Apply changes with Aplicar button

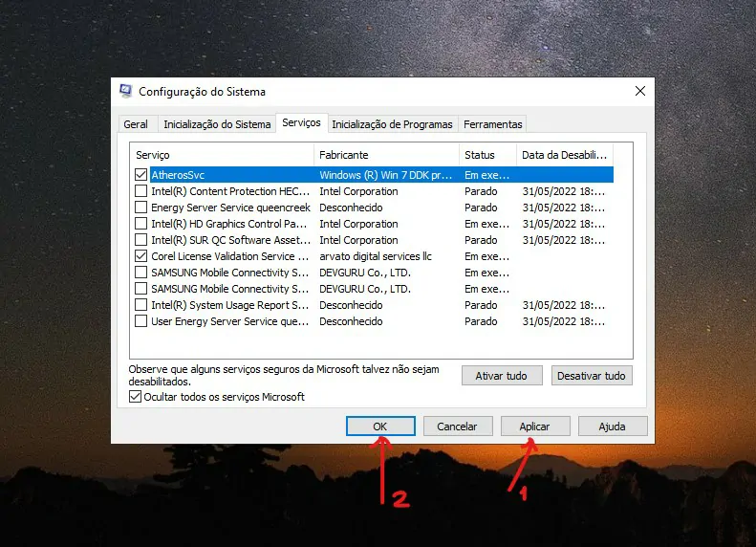pyautogui.click(x=534, y=427)
